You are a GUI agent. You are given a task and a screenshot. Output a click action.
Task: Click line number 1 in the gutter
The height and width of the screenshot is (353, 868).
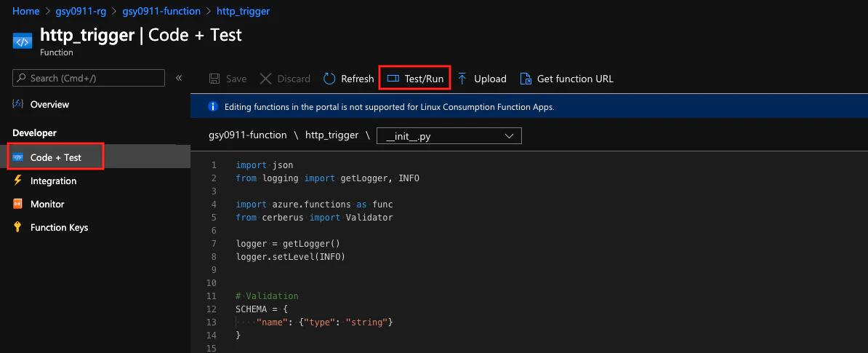point(214,165)
